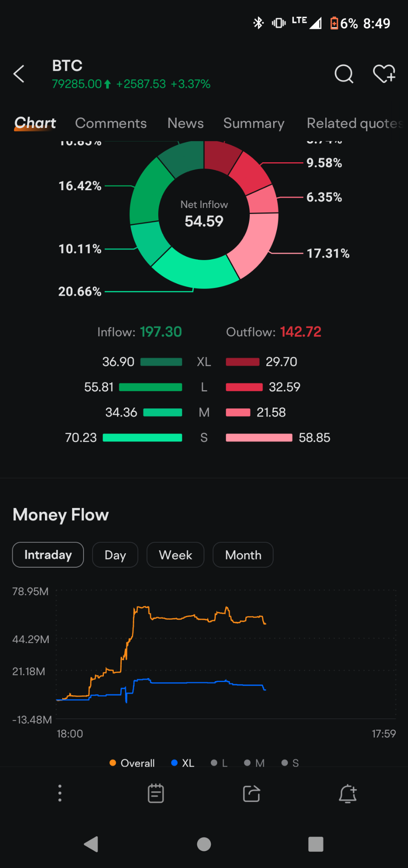
Task: Tap the M inflow value 34.36
Action: 121,412
